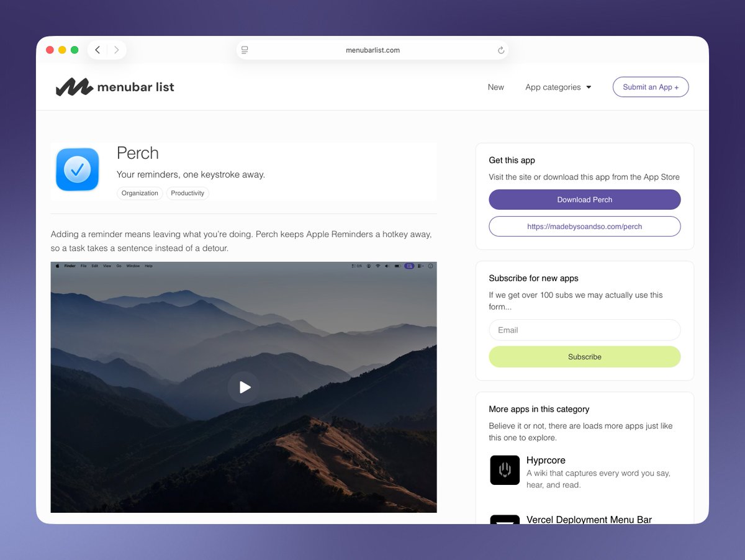The image size is (745, 560).
Task: Reload the page using the refresh icon
Action: (x=501, y=50)
